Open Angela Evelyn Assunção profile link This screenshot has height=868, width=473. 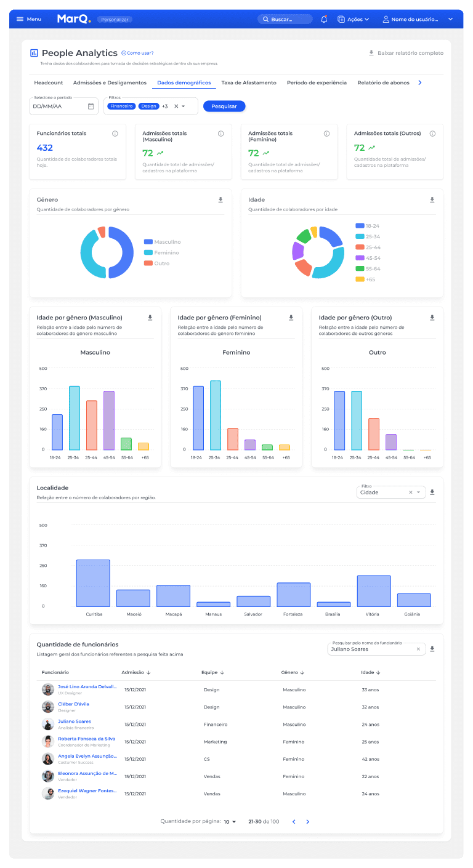[x=87, y=756]
